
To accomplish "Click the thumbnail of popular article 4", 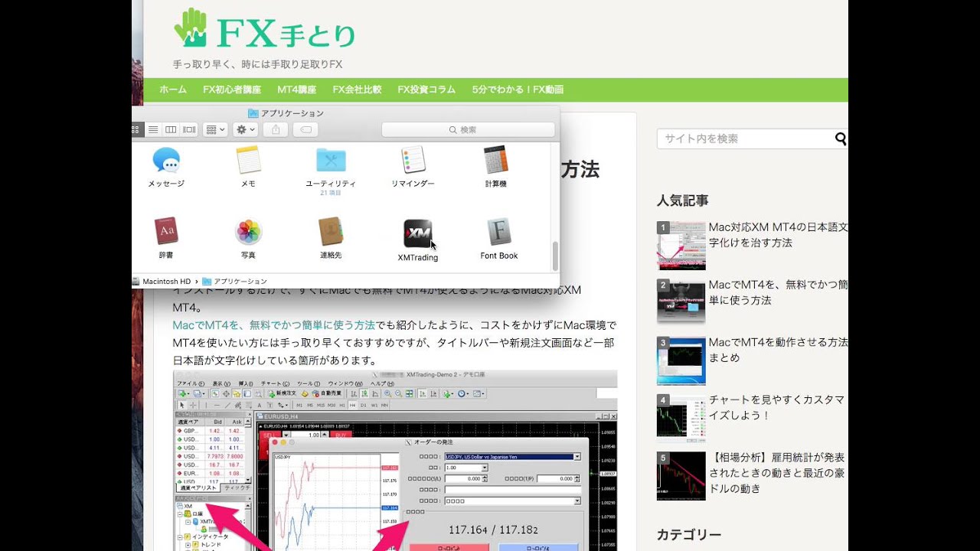I will pyautogui.click(x=681, y=418).
